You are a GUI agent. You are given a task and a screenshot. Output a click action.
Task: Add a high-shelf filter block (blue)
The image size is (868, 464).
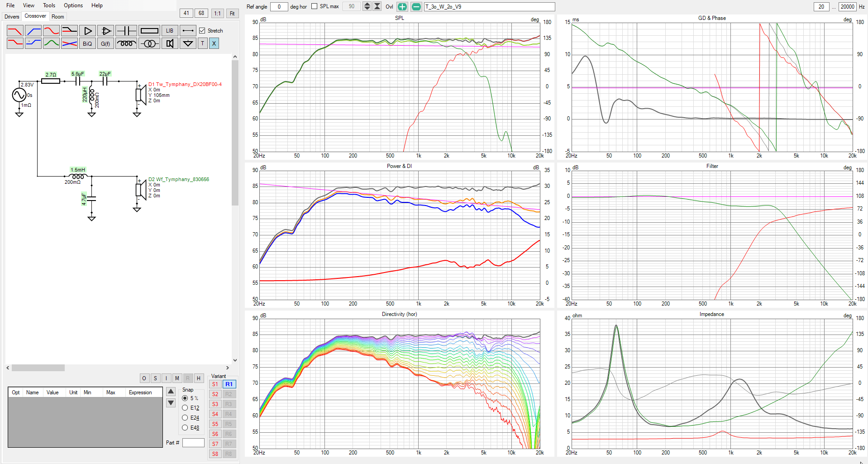[x=33, y=43]
